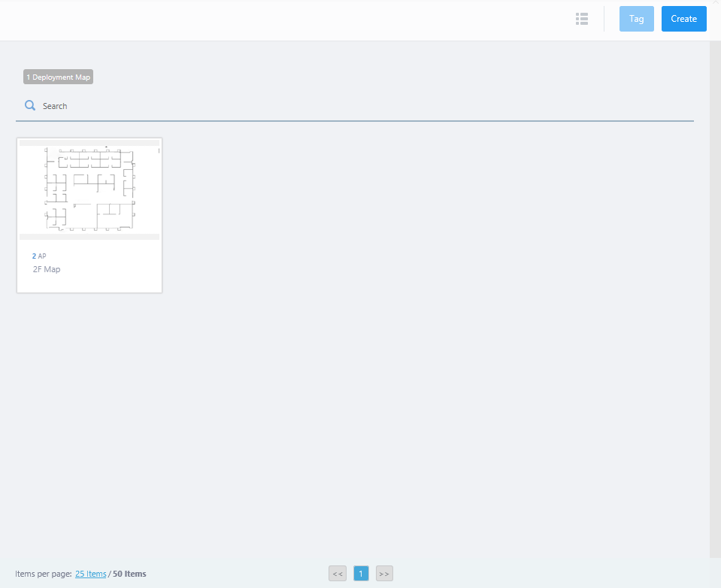Image resolution: width=721 pixels, height=588 pixels.
Task: Focus the Search input field
Action: 355,106
